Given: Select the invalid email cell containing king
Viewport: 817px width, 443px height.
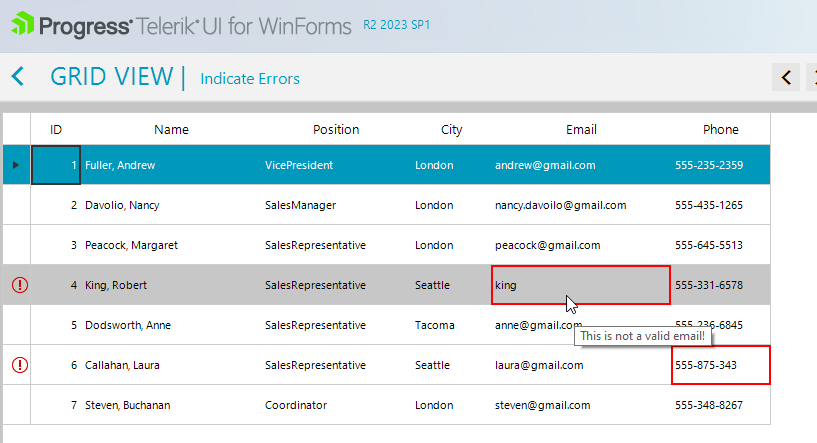Looking at the screenshot, I should 580,285.
